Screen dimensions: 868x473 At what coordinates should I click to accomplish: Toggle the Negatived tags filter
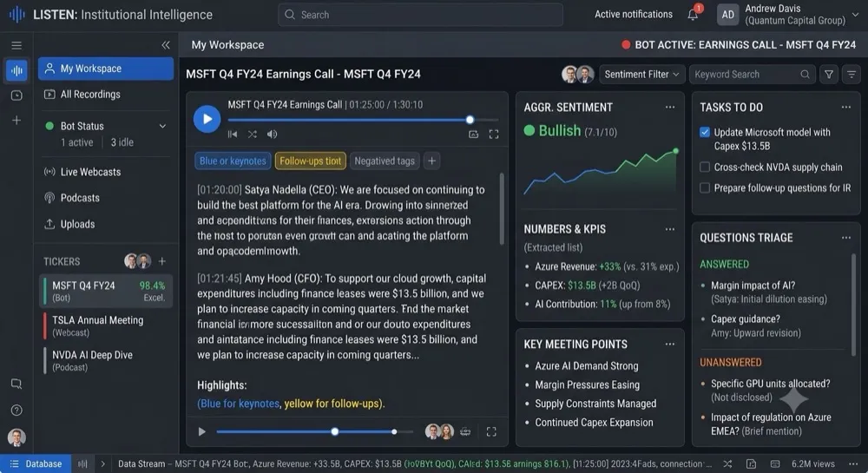(x=385, y=161)
